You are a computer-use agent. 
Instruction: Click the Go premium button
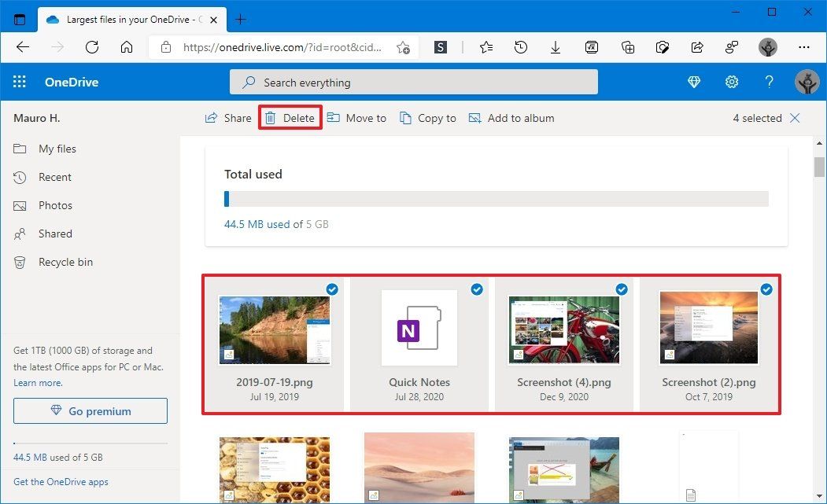90,410
